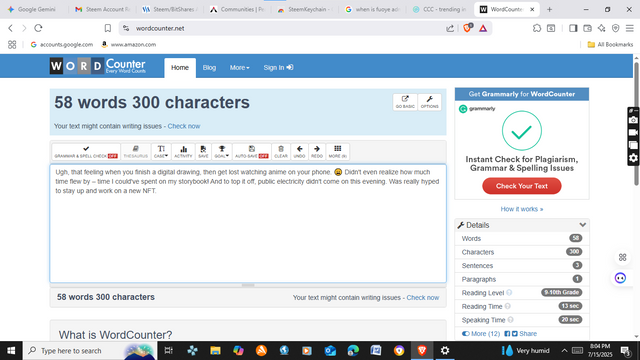The width and height of the screenshot is (640, 360).
Task: Open the Case dropdown
Action: click(x=161, y=151)
